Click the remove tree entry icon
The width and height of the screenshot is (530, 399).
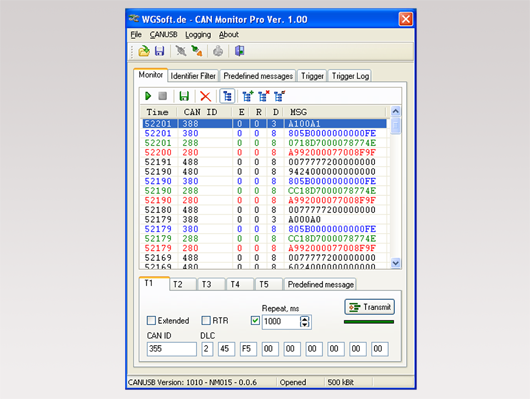264,96
